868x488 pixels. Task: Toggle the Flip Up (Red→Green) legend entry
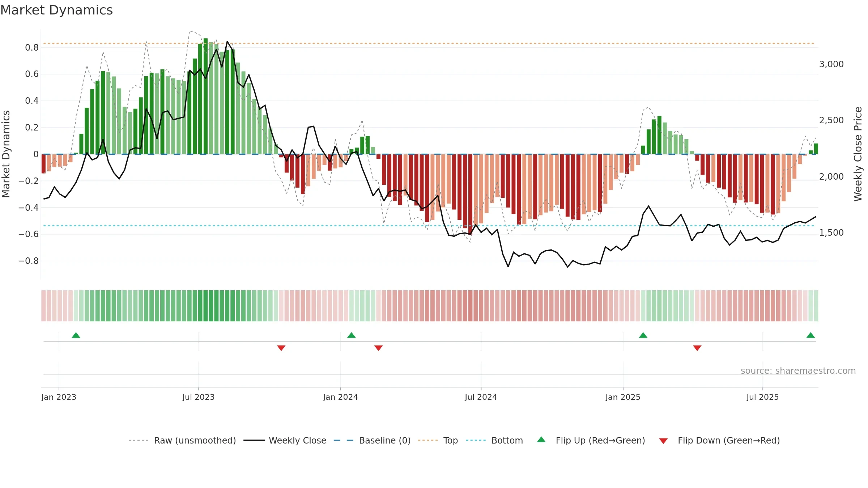[591, 440]
